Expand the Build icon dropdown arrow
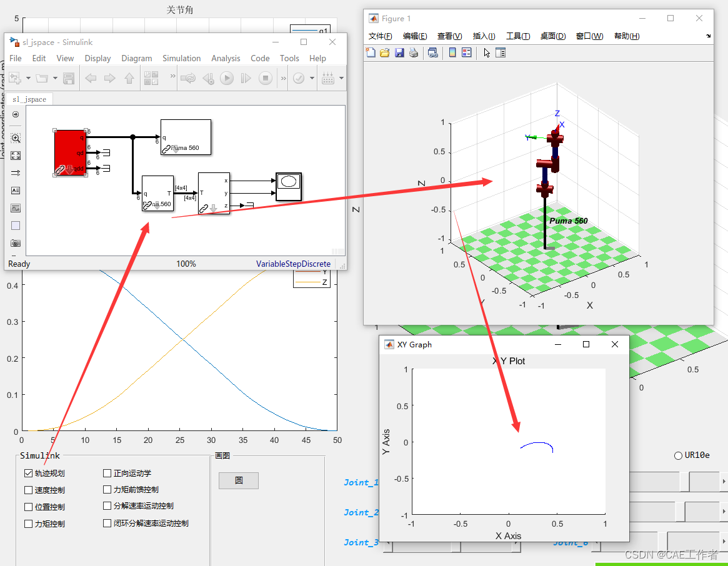This screenshot has height=566, width=728. tap(341, 78)
